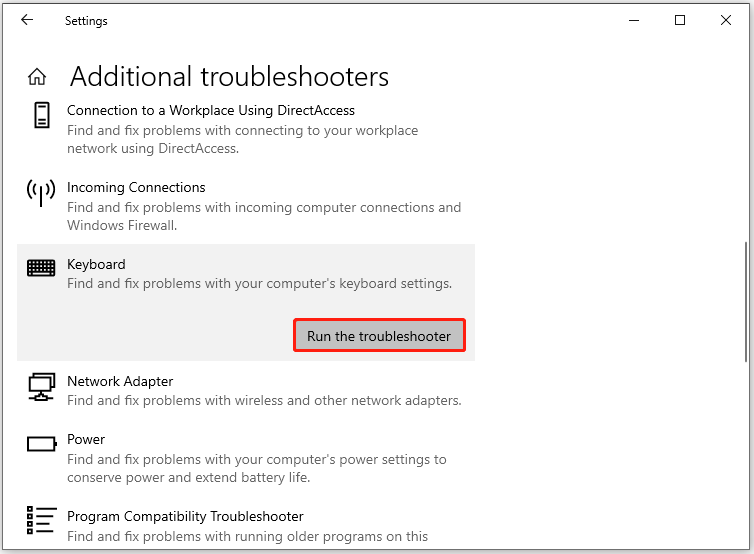Click the Additional troubleshooters page heading
The image size is (754, 554).
click(x=229, y=77)
